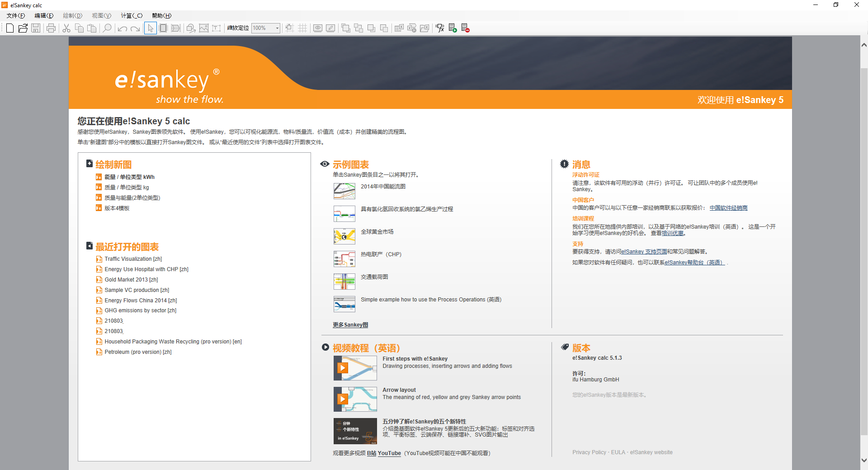This screenshot has width=868, height=470.
Task: Click the stop calculation red icon
Action: (x=465, y=28)
